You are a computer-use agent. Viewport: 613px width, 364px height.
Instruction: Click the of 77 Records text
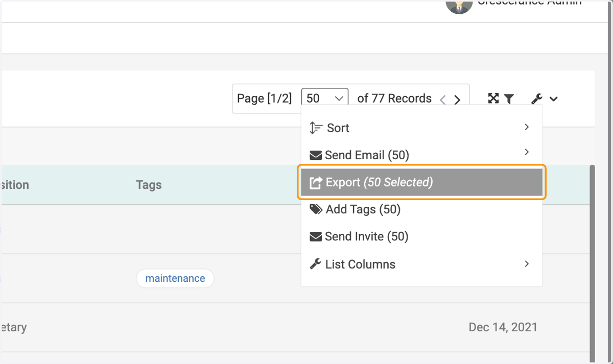(394, 99)
